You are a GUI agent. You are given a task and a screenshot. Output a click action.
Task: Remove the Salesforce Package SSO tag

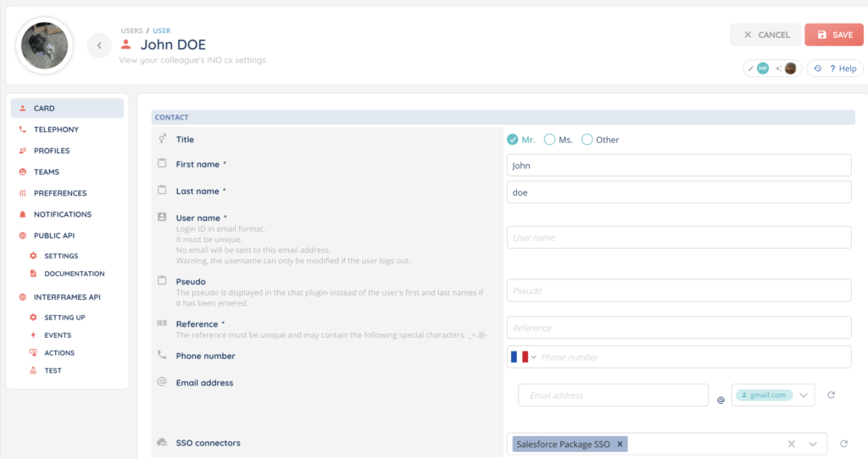(x=620, y=444)
